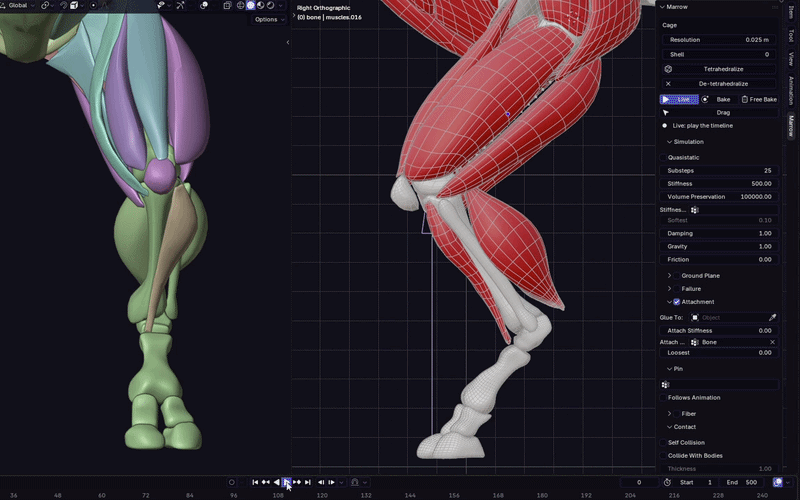This screenshot has height=500, width=800.
Task: Open the Tool sidebar tab
Action: click(x=791, y=35)
